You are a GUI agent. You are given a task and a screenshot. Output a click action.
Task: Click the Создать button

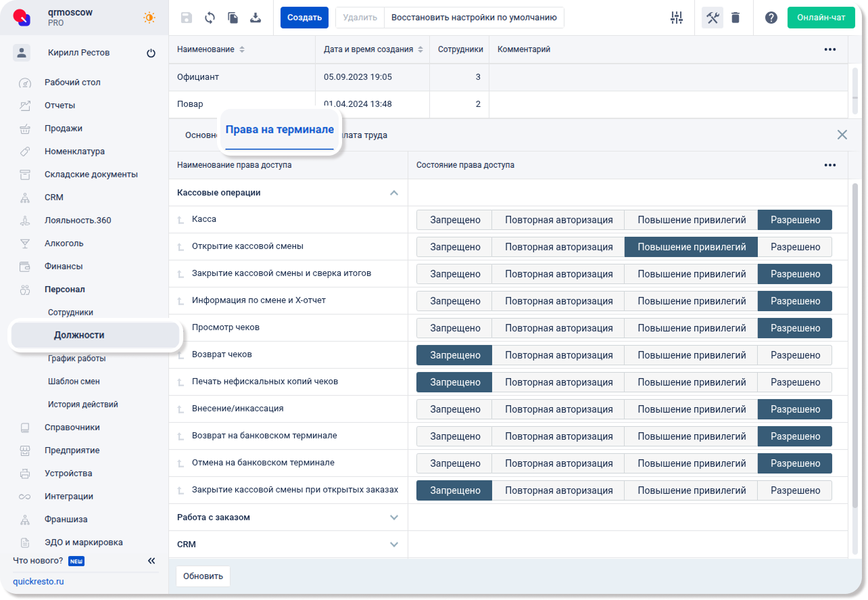304,18
